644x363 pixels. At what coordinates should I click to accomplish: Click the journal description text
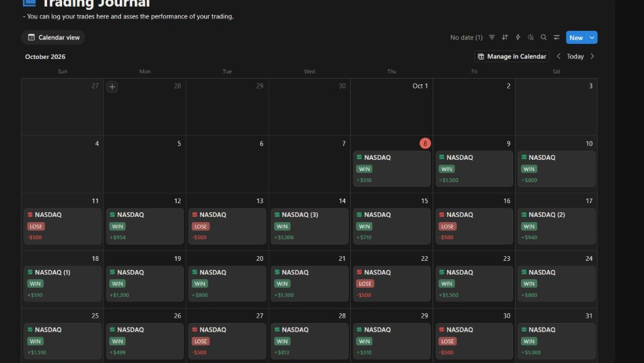pos(128,16)
